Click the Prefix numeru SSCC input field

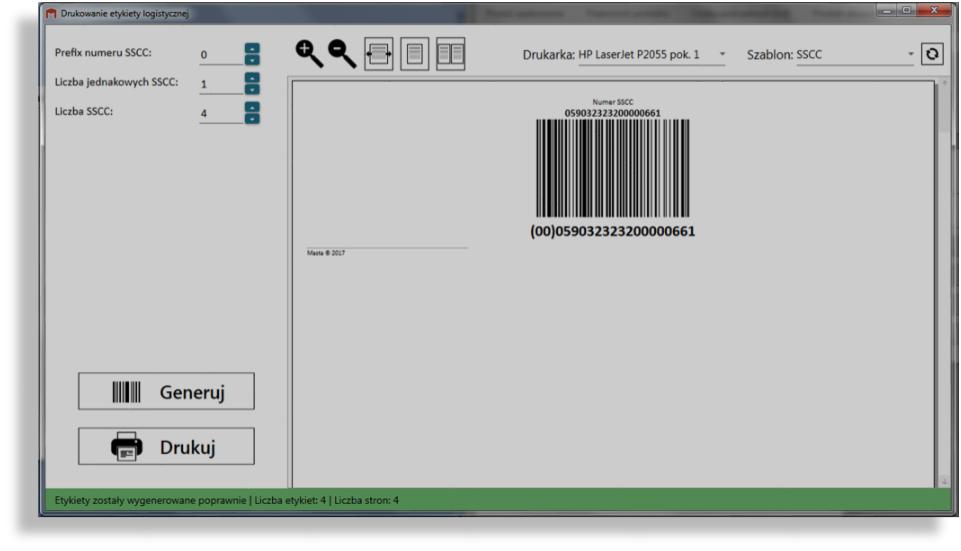221,55
